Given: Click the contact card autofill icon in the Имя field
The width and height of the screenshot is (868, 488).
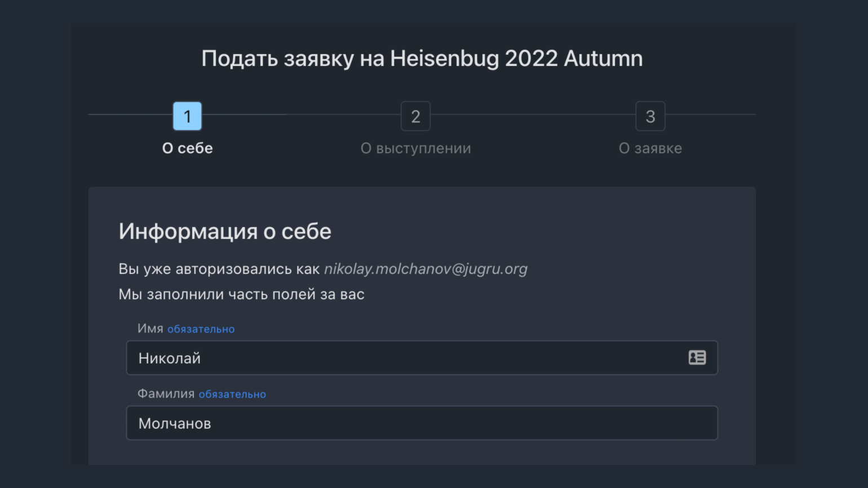Looking at the screenshot, I should (x=697, y=358).
